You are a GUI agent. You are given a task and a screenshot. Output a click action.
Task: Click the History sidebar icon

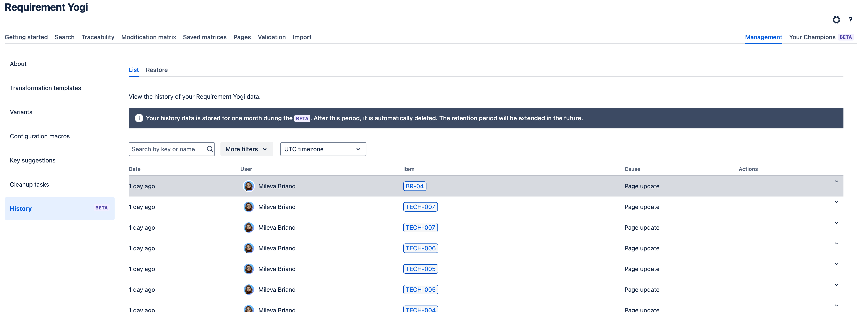click(x=20, y=208)
